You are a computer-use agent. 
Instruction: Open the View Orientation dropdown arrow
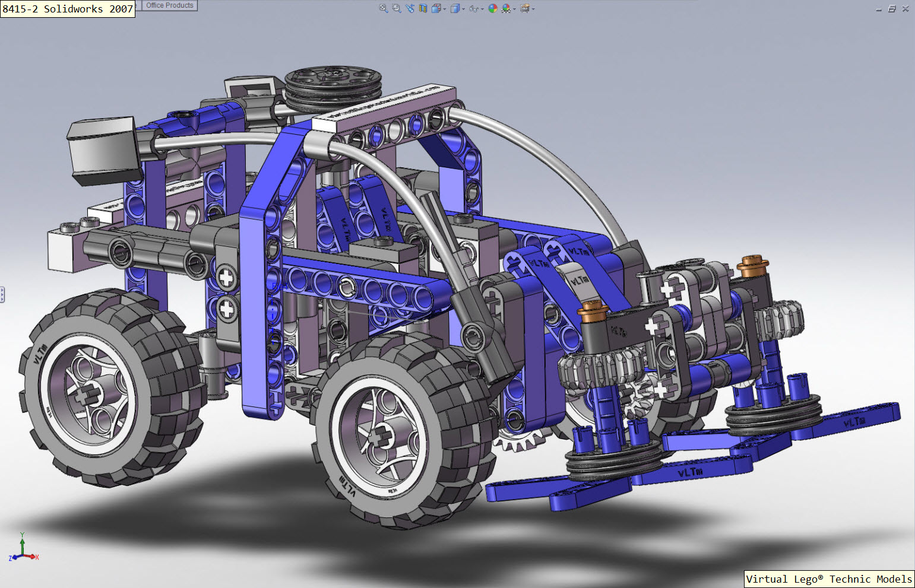(445, 9)
